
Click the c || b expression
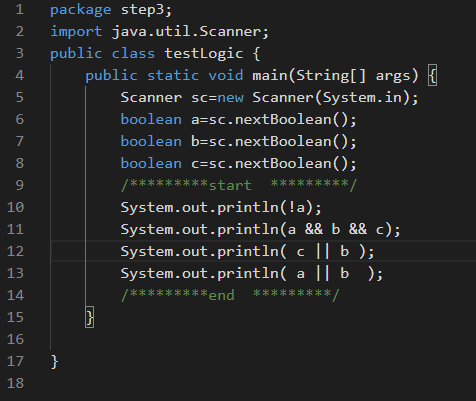(x=323, y=252)
